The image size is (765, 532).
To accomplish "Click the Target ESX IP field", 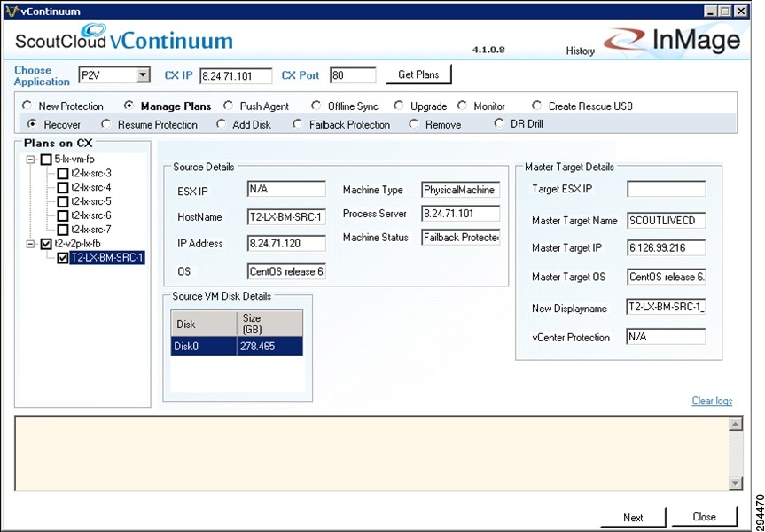I will click(667, 189).
